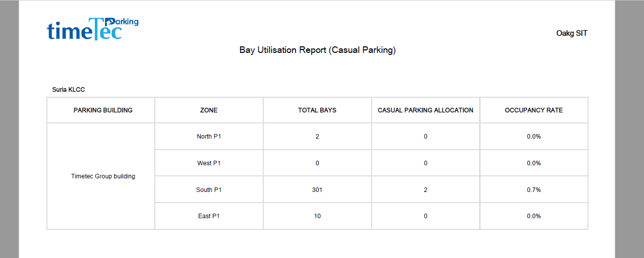644x258 pixels.
Task: Click CASUAL PARKING ALLOCATION column header
Action: click(x=426, y=110)
